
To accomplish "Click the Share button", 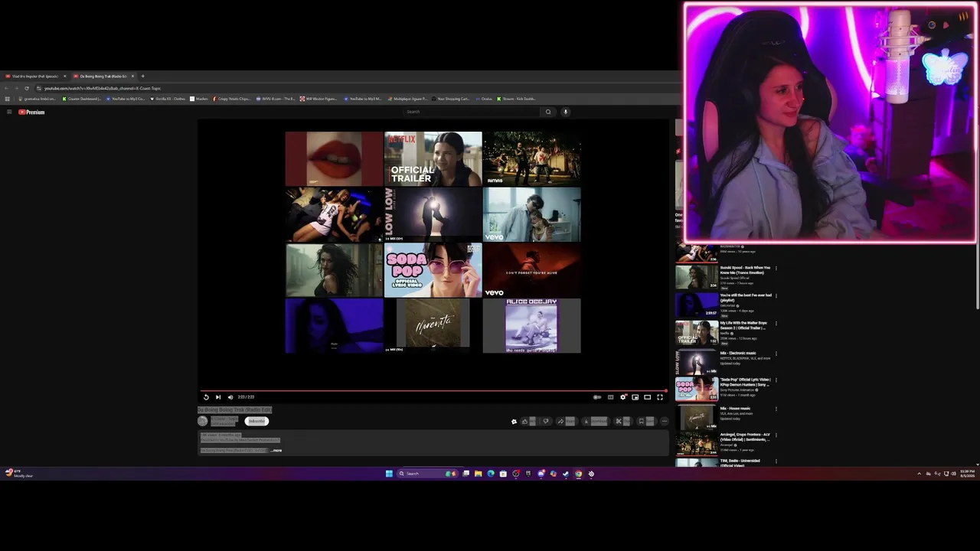I will click(x=565, y=421).
